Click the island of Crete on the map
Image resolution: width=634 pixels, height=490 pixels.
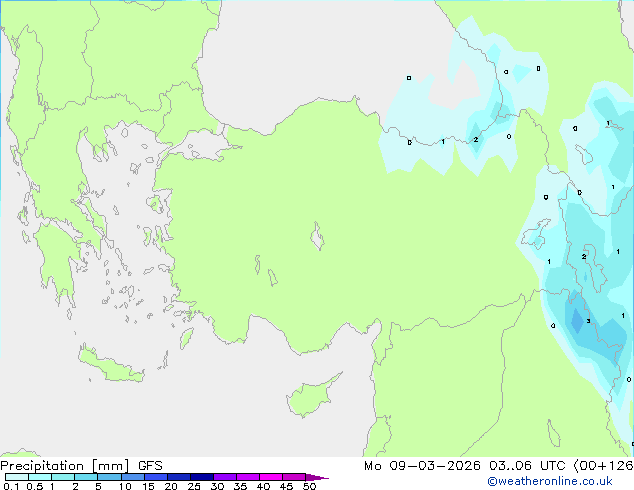110,365
